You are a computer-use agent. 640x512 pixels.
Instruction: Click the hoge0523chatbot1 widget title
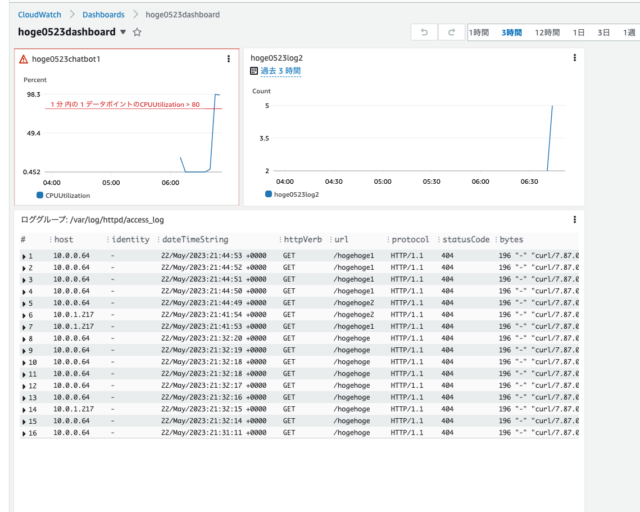pyautogui.click(x=66, y=59)
